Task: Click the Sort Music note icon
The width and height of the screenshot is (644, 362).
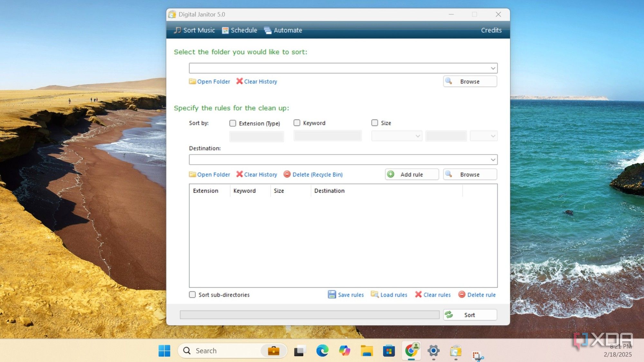Action: (177, 30)
